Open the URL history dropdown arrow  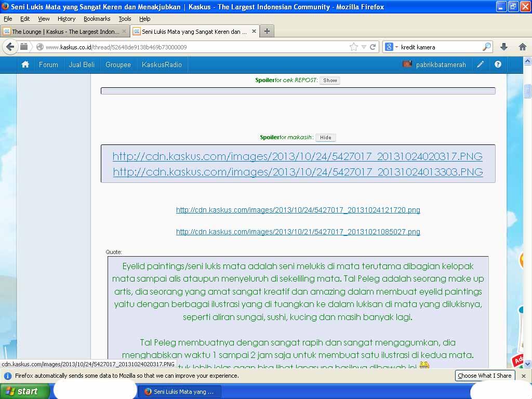click(364, 47)
